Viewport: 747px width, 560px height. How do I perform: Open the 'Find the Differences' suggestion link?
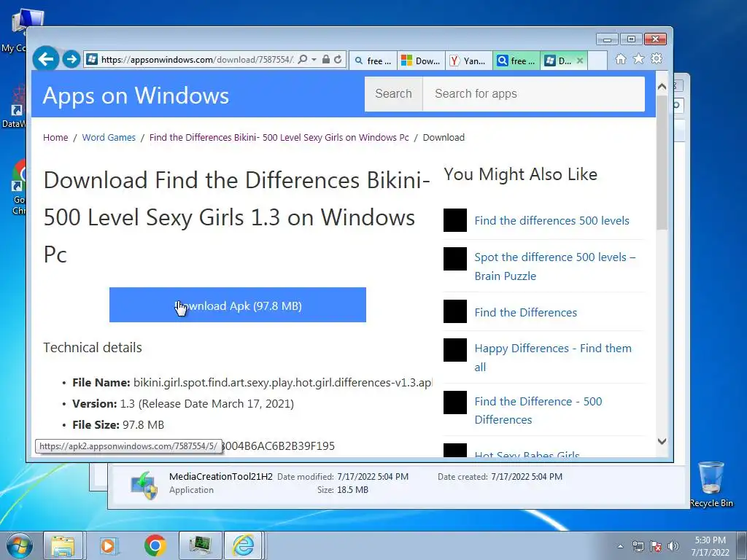[525, 312]
